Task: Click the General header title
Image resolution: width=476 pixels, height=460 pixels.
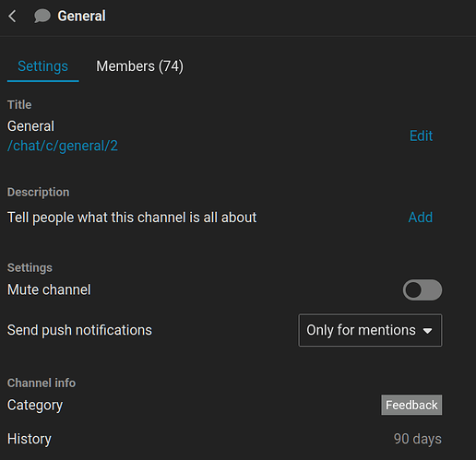Action: [81, 16]
